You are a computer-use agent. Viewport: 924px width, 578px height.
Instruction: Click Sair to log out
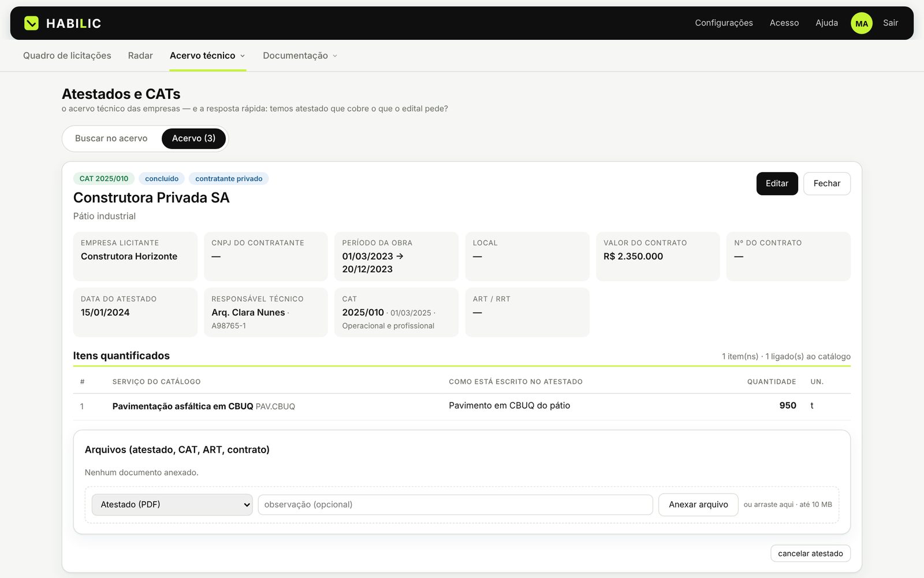point(891,23)
